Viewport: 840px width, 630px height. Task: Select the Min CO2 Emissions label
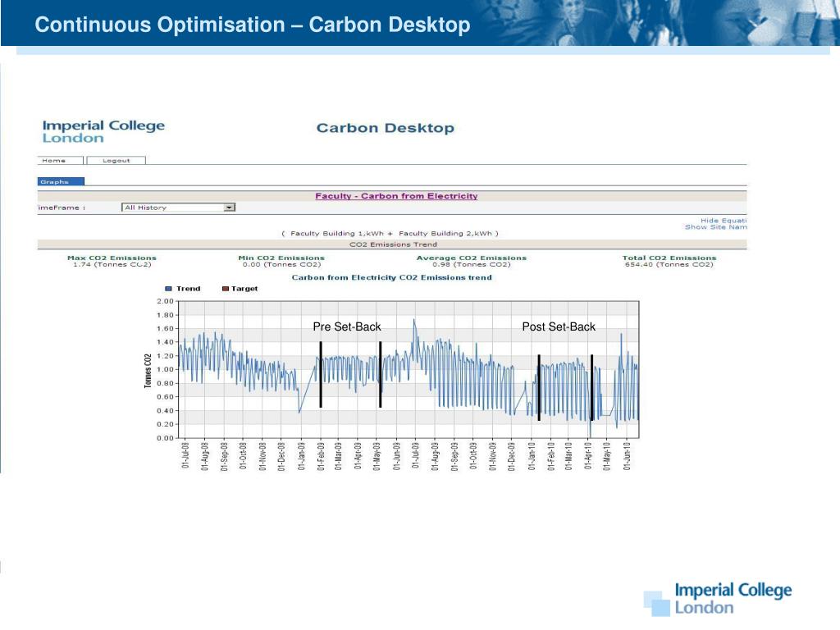281,258
